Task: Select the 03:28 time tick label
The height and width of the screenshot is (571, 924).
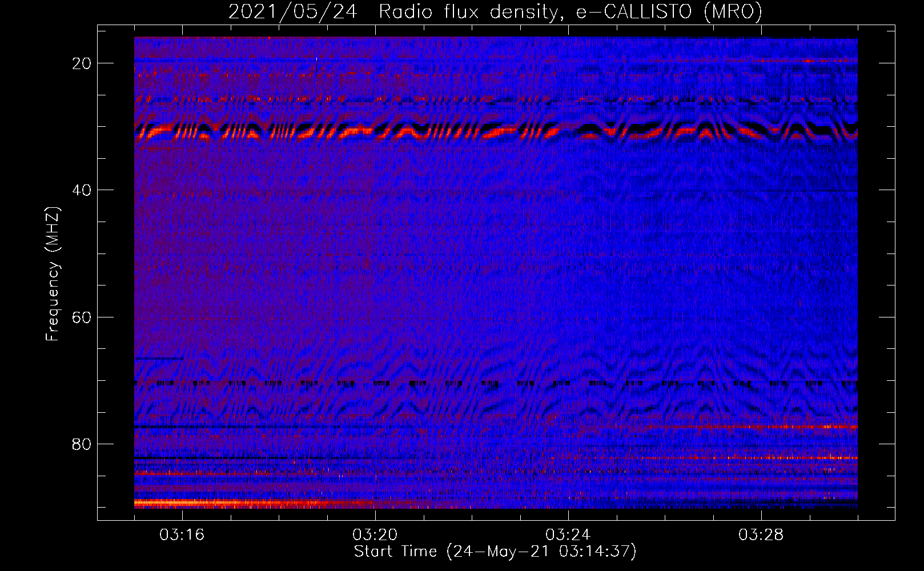Action: (x=761, y=535)
